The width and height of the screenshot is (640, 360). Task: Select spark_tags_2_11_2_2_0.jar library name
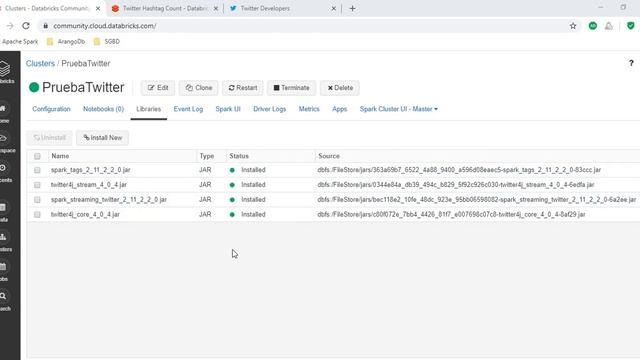pos(91,170)
